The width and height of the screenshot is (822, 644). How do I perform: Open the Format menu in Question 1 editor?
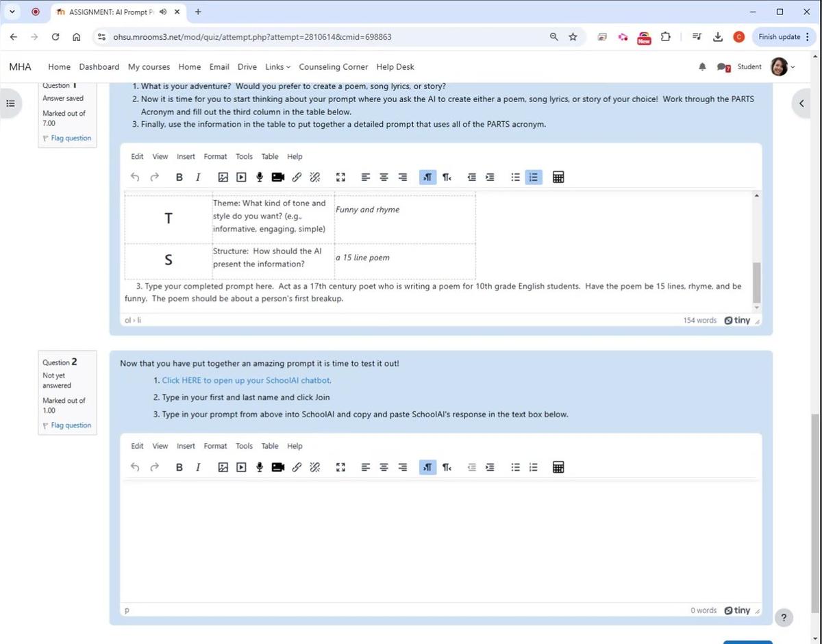[215, 157]
